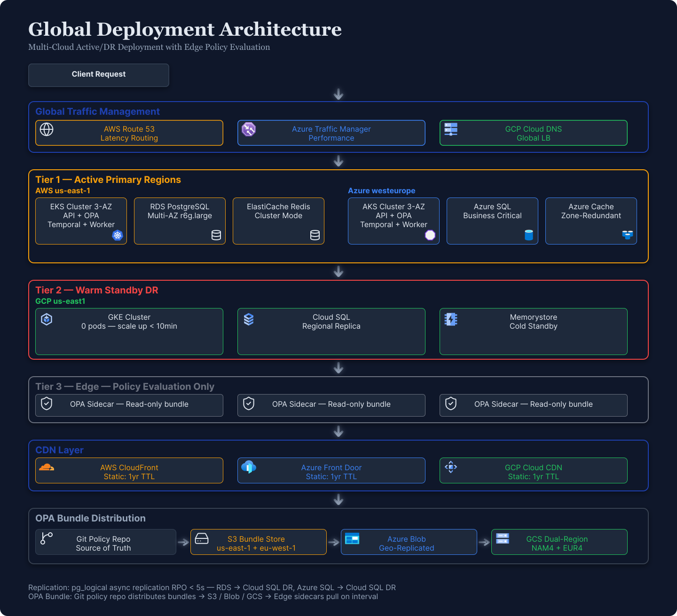Click the S3 Bundle Store drive icon
Image resolution: width=677 pixels, height=616 pixels.
click(202, 538)
